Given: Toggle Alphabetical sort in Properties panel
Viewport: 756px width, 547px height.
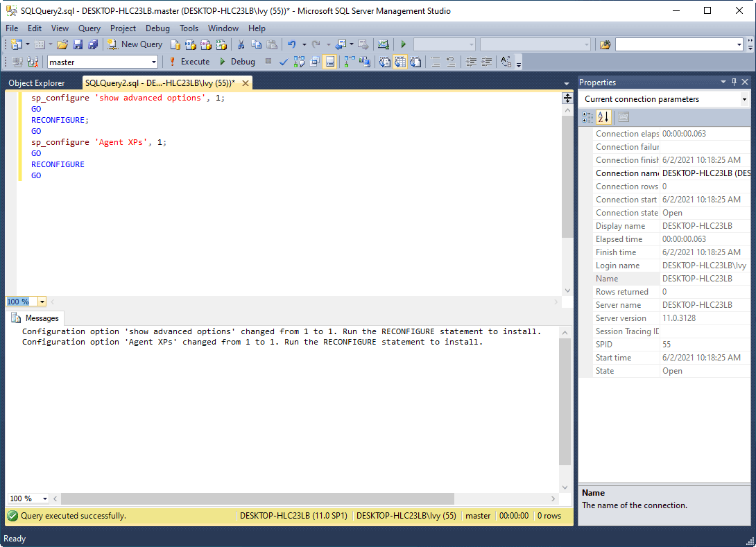Looking at the screenshot, I should (x=603, y=117).
